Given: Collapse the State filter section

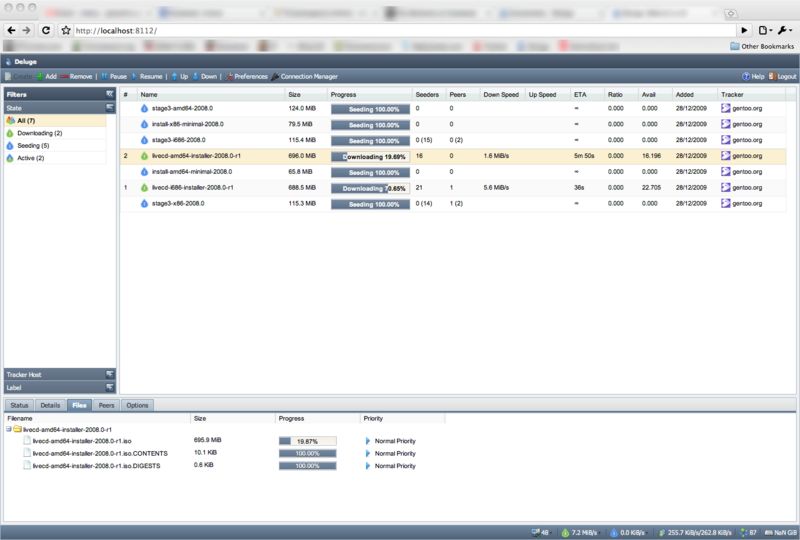Looking at the screenshot, I should (110, 107).
